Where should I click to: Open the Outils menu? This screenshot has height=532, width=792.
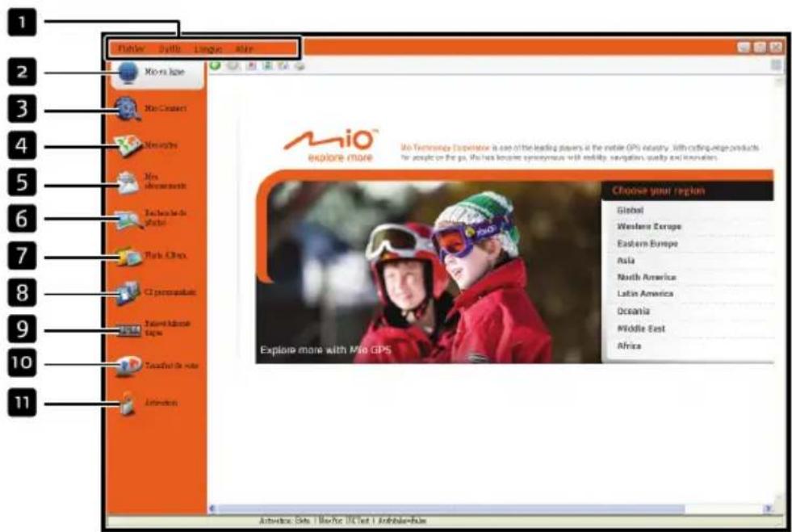(x=170, y=49)
